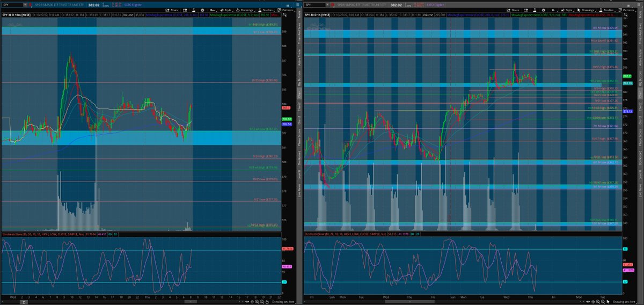Click SPY symbol input field, right panel
The image size is (644, 305).
tap(314, 5)
